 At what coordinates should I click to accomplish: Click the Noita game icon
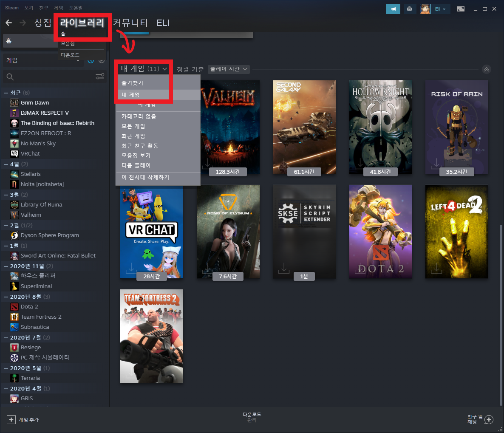14,184
